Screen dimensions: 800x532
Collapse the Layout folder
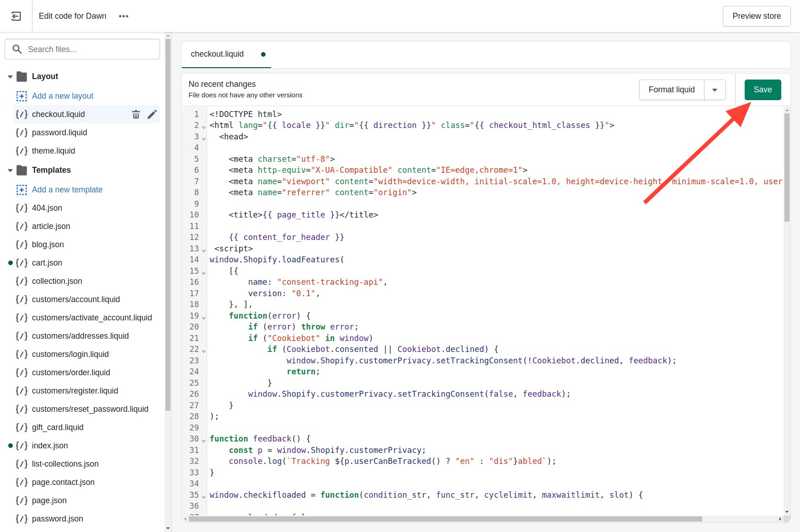10,76
